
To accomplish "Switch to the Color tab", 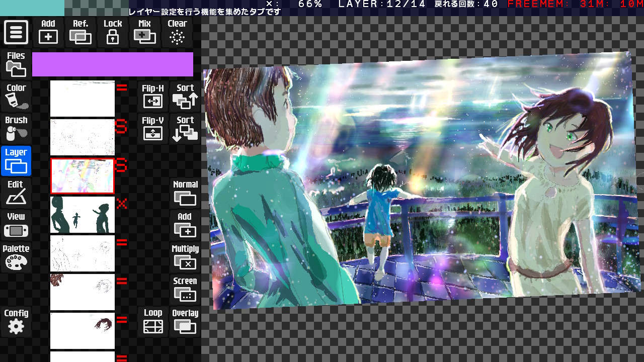I will (x=16, y=97).
